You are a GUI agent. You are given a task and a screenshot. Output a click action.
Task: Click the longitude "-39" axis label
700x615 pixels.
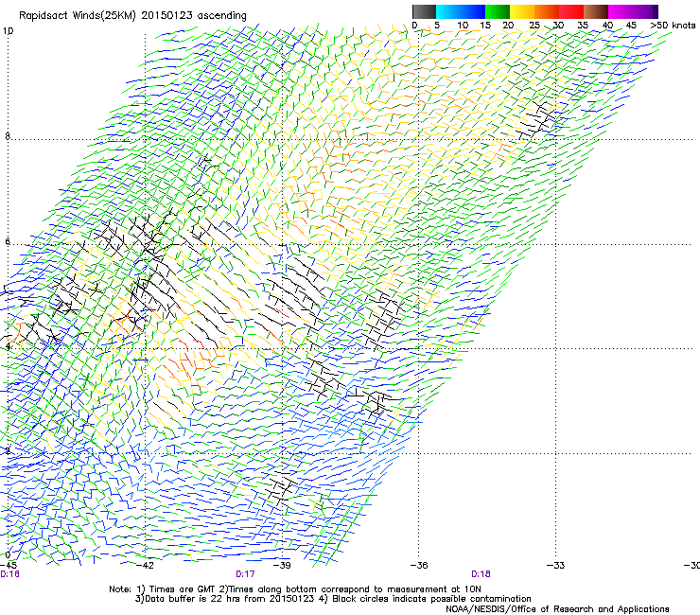tap(282, 566)
